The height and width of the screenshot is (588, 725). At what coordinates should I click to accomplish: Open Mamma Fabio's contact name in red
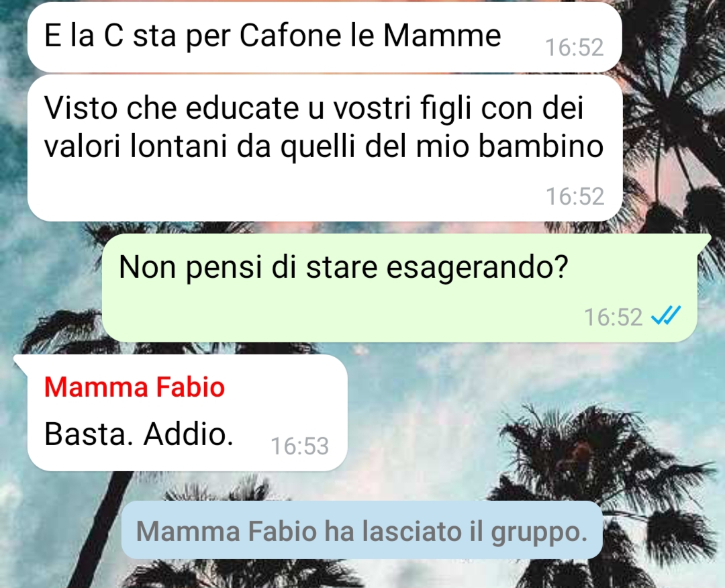click(x=134, y=387)
